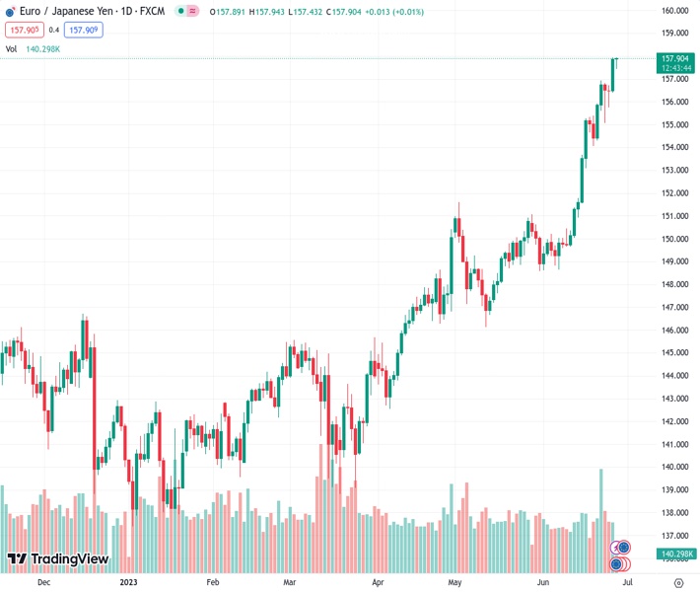The height and width of the screenshot is (592, 700).
Task: Click the 160.000 price scale label
Action: tap(674, 11)
